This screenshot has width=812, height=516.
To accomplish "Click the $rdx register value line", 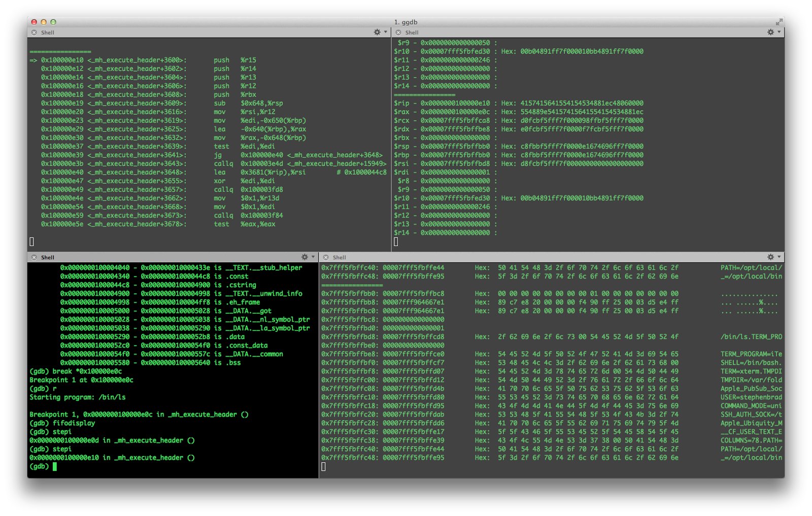I will tap(519, 129).
